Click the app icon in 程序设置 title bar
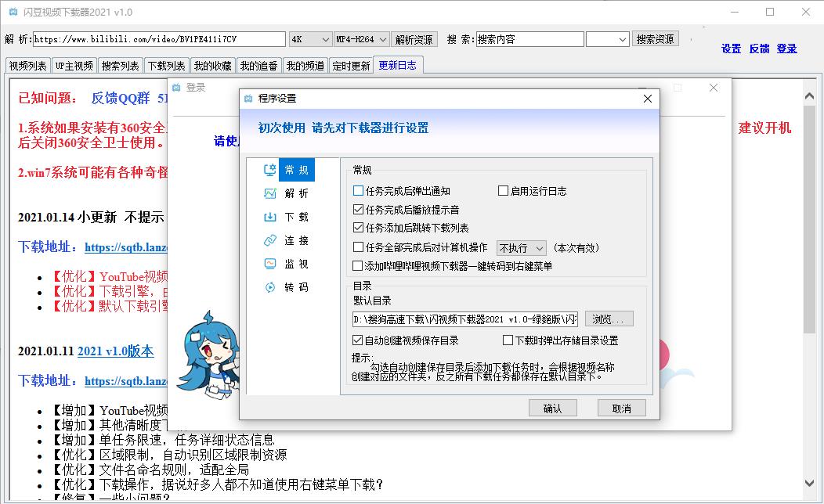The height and width of the screenshot is (504, 824). 248,98
